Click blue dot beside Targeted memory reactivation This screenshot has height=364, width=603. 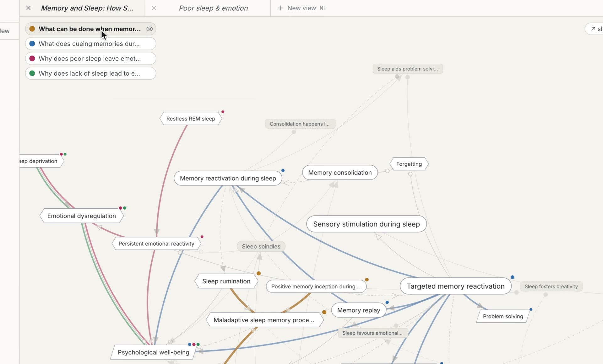pos(513,277)
